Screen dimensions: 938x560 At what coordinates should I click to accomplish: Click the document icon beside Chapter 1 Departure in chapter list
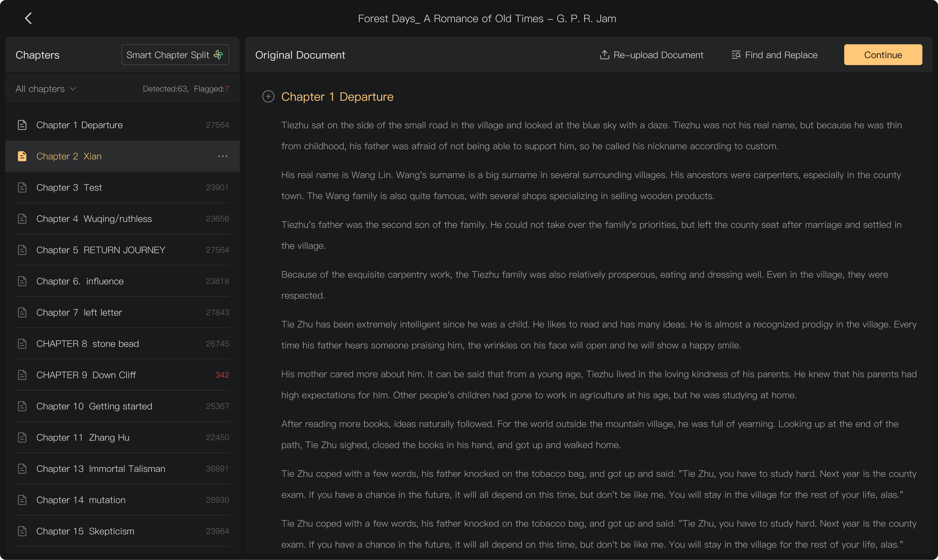tap(22, 125)
